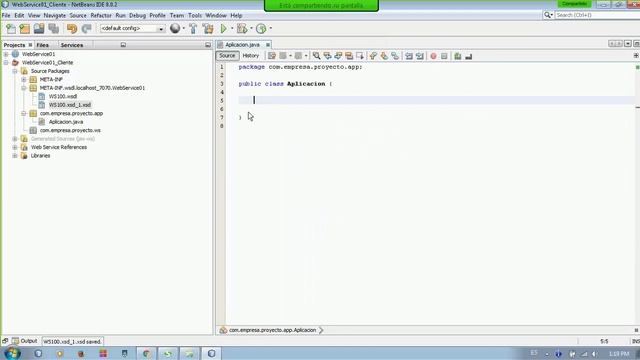This screenshot has width=640, height=360.
Task: Click the globe browser icon in toolbar
Action: click(x=175, y=28)
